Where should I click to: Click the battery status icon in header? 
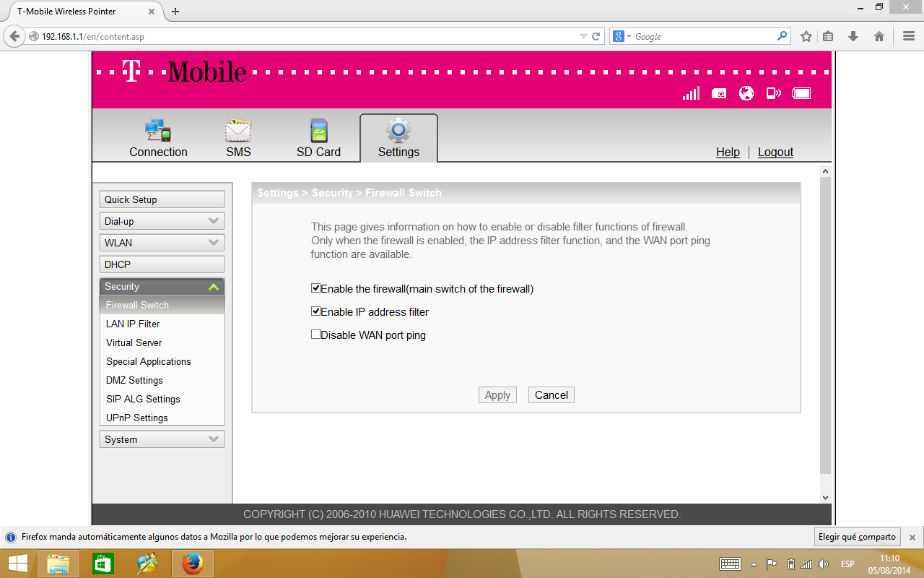click(801, 93)
